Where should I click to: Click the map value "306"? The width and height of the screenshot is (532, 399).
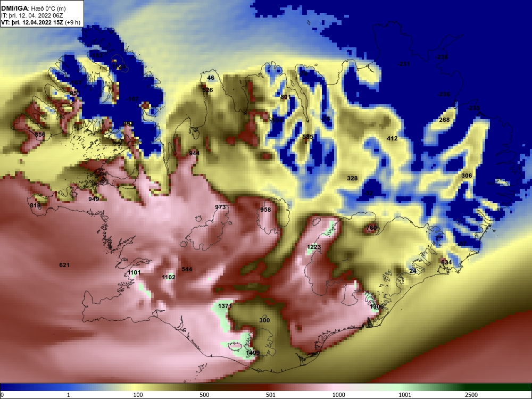[467, 176]
